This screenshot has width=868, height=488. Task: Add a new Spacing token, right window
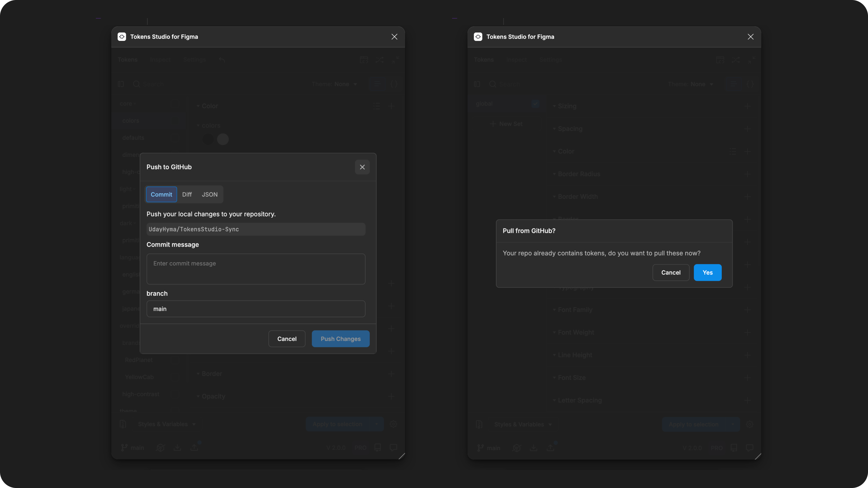[747, 129]
